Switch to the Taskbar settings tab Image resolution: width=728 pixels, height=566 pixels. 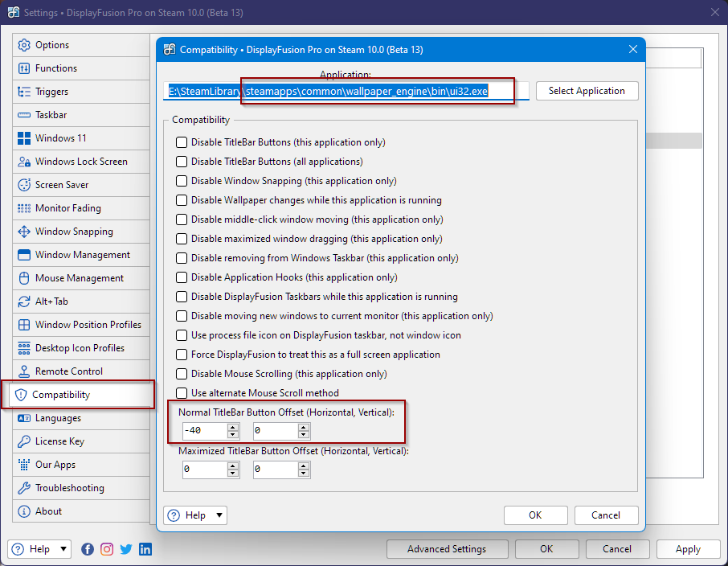[51, 115]
